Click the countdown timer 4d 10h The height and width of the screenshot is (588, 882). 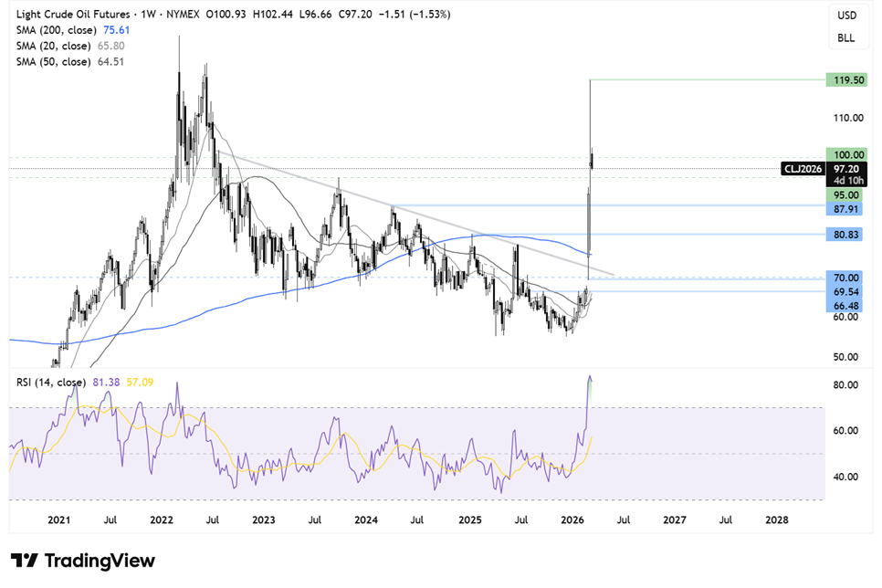(848, 181)
